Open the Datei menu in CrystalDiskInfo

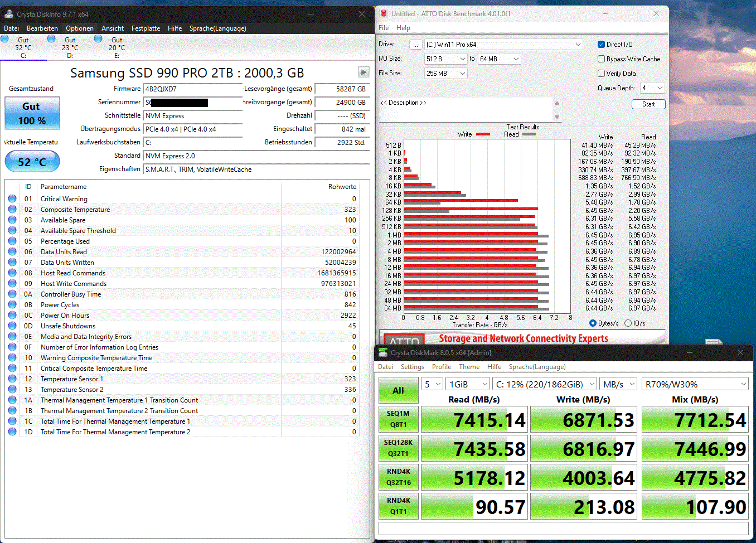(11, 28)
